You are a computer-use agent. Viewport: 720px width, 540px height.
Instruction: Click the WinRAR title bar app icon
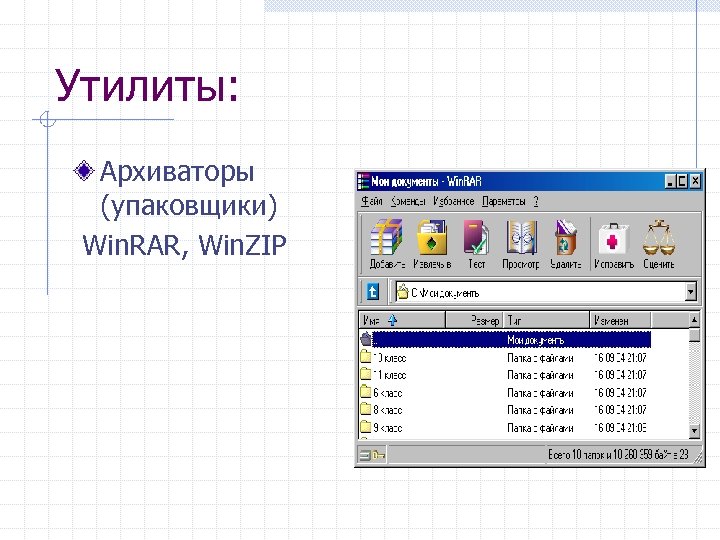(x=363, y=181)
